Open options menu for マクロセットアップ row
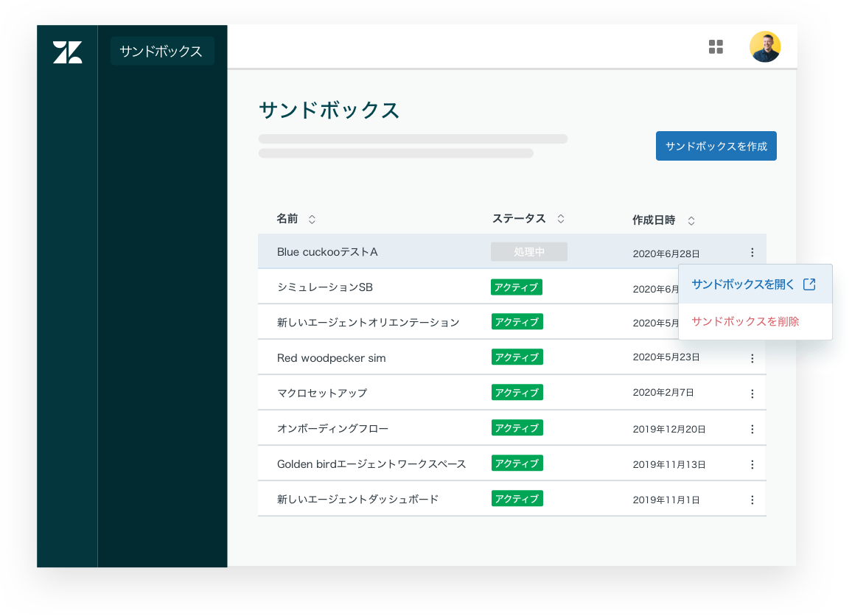This screenshot has width=852, height=616. point(752,394)
